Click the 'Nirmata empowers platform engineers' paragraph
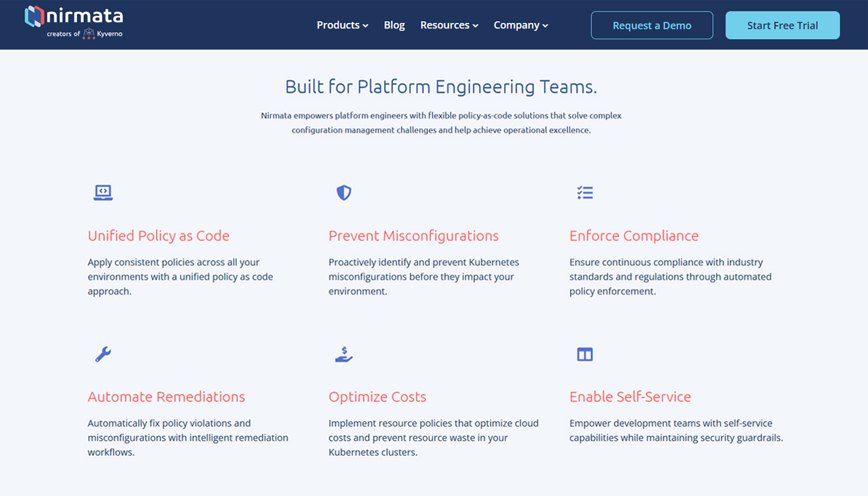Image resolution: width=868 pixels, height=496 pixels. pyautogui.click(x=441, y=123)
